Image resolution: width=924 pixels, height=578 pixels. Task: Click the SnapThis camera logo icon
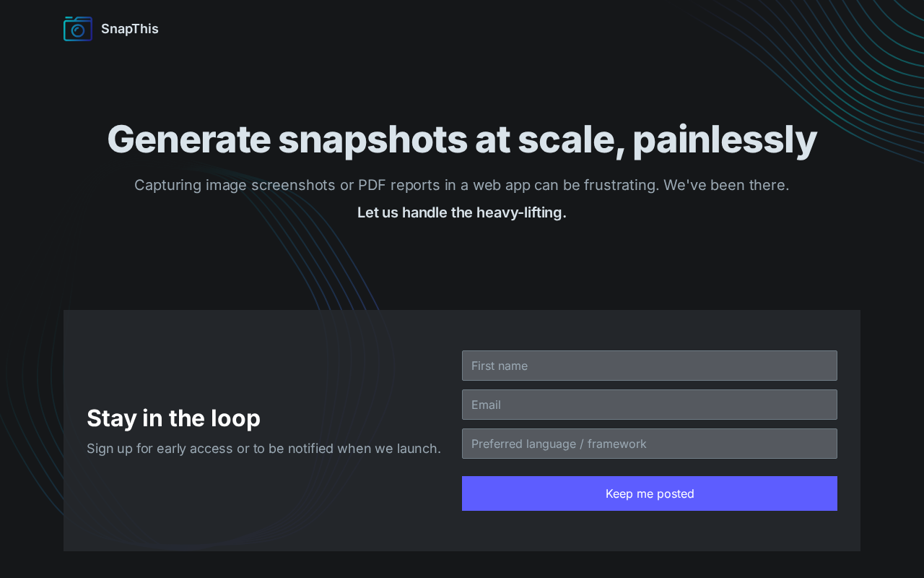click(x=78, y=29)
